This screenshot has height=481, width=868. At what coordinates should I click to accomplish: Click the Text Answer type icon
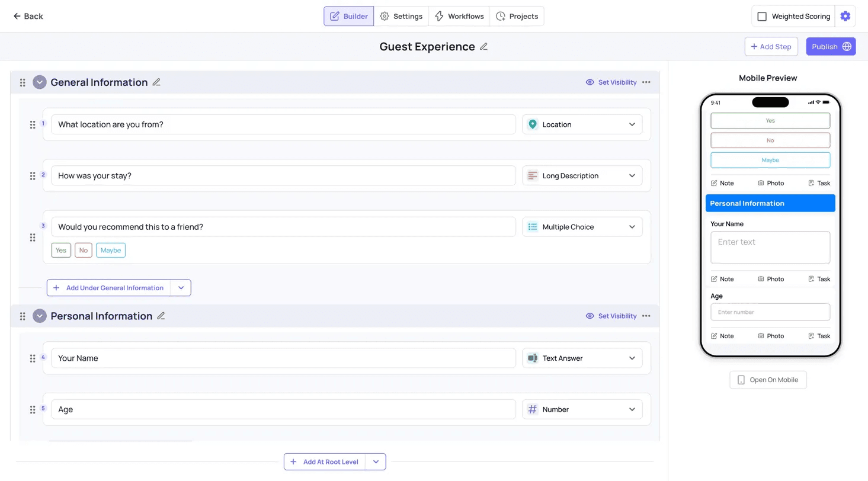533,358
